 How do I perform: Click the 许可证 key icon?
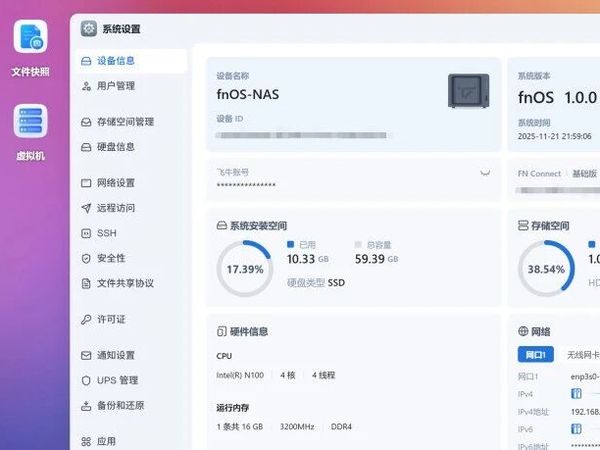pyautogui.click(x=86, y=319)
